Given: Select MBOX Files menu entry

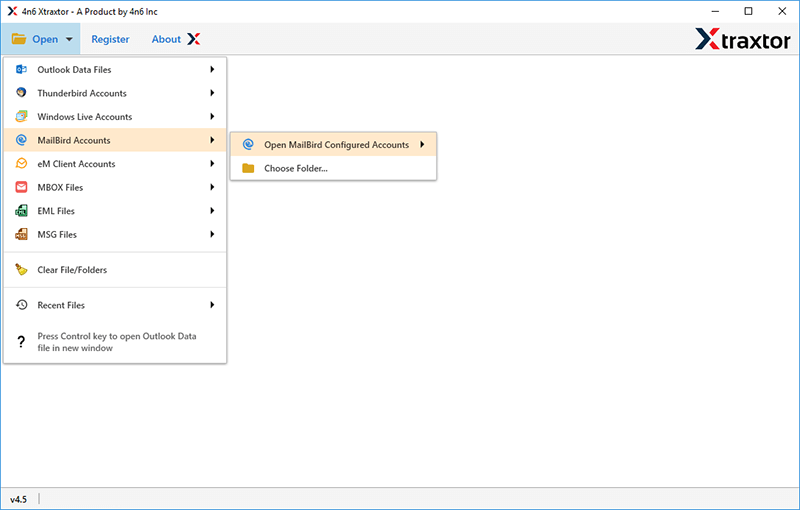Looking at the screenshot, I should pos(115,187).
